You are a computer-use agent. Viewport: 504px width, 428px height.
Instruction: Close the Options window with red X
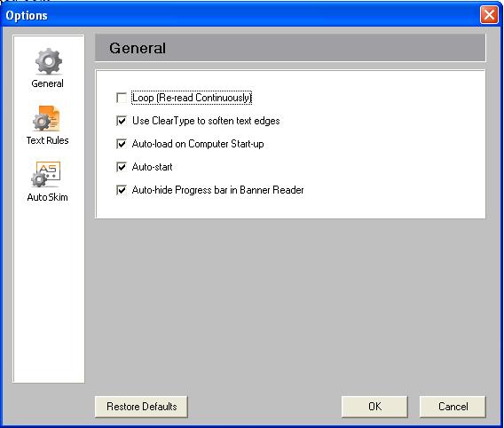(489, 15)
